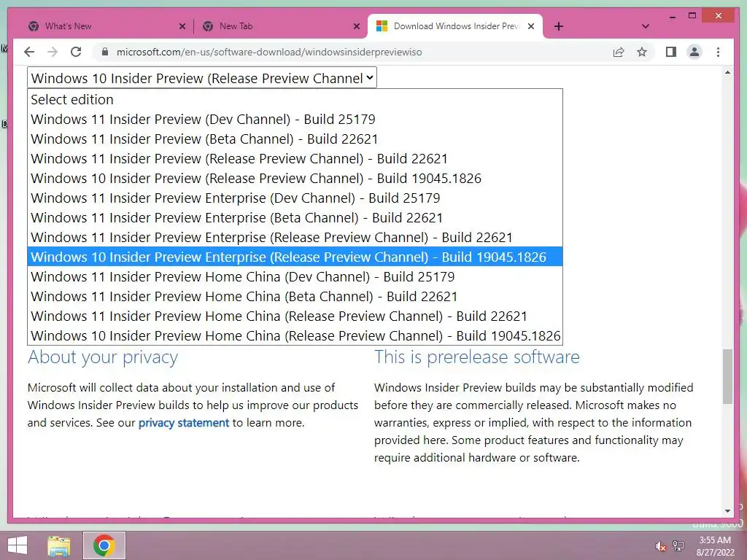Open the network tray icon
This screenshot has width=747, height=560.
678,545
